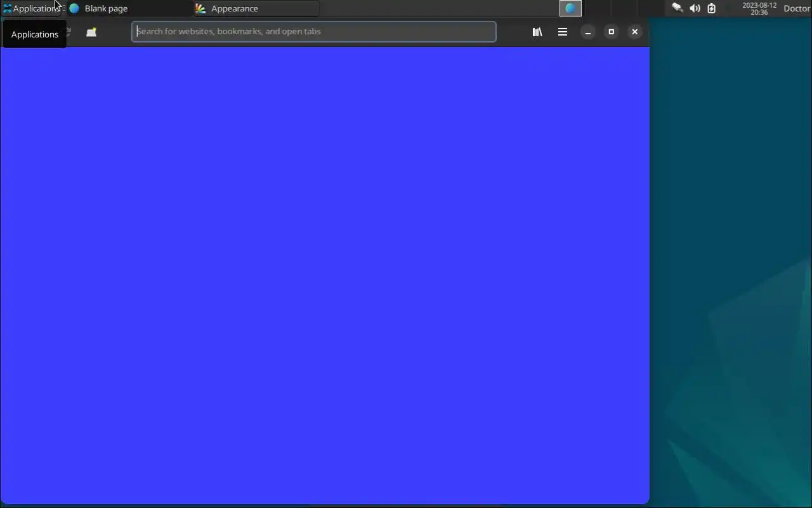The height and width of the screenshot is (508, 812).
Task: Minimize the browser window
Action: pyautogui.click(x=588, y=32)
